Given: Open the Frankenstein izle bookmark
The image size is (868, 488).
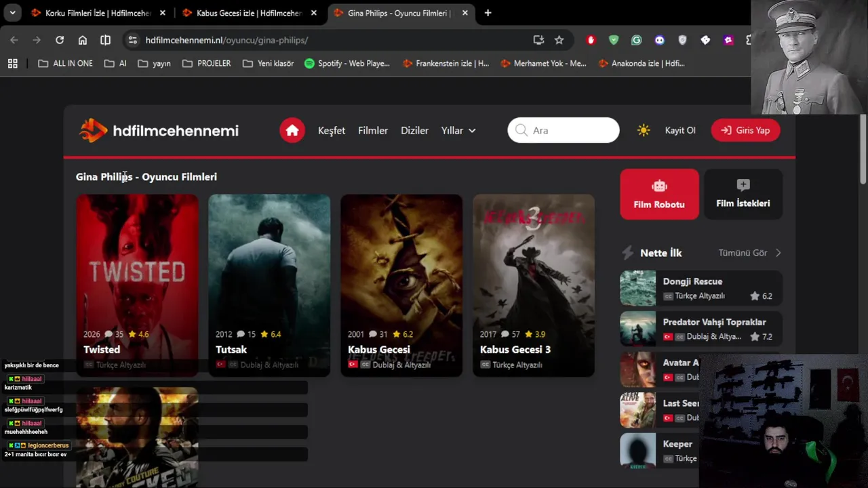Looking at the screenshot, I should pos(446,63).
